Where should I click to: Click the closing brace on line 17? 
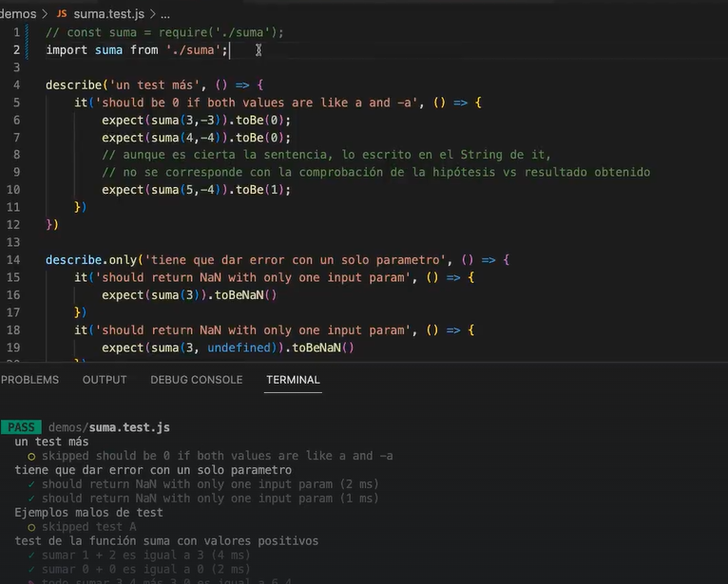[80, 312]
